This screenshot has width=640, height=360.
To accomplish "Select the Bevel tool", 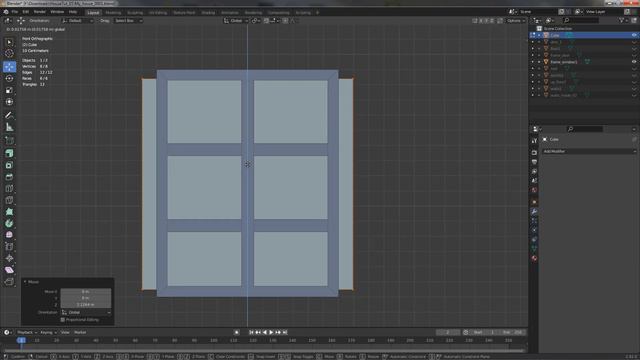I will 9,177.
